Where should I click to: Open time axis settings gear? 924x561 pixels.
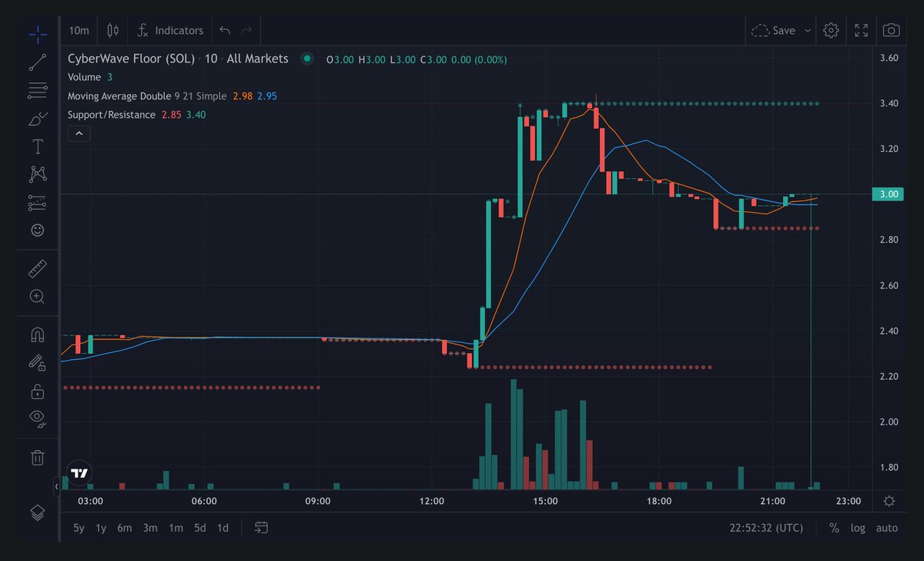click(x=889, y=501)
